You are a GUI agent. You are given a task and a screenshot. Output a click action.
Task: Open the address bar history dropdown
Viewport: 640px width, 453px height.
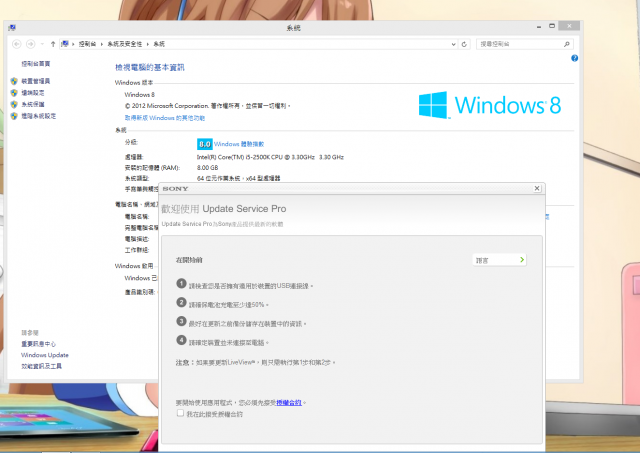pyautogui.click(x=453, y=44)
